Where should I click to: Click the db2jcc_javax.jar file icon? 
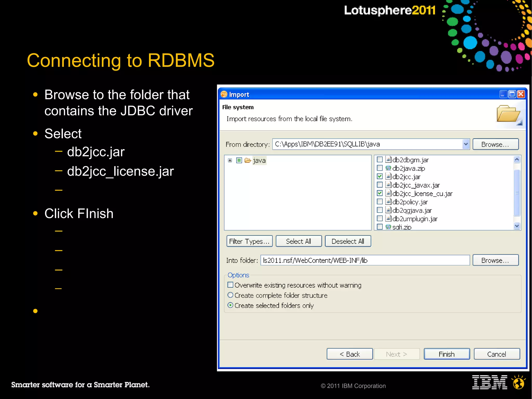click(x=388, y=185)
